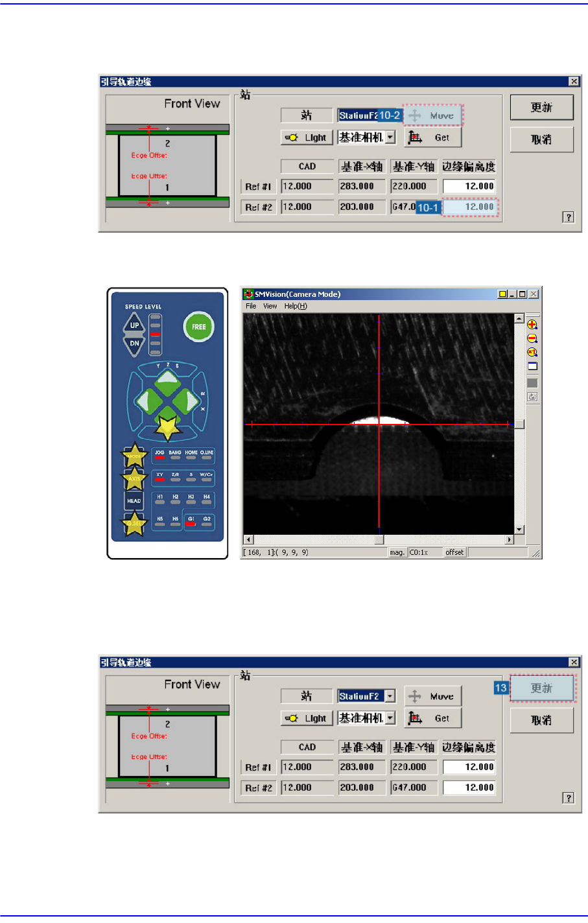Click the 647.000 基准-Y轴 field in the lower dialog
The image size is (588, 923).
[x=414, y=788]
